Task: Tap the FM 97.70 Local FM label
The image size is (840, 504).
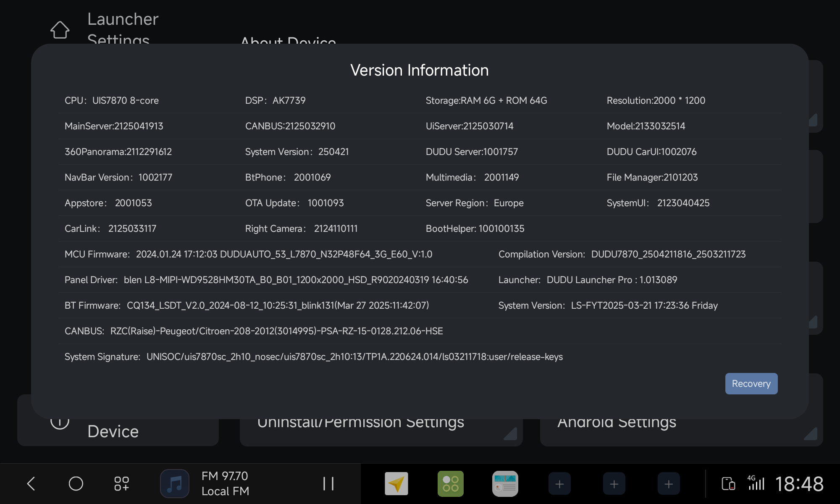Action: coord(226,483)
